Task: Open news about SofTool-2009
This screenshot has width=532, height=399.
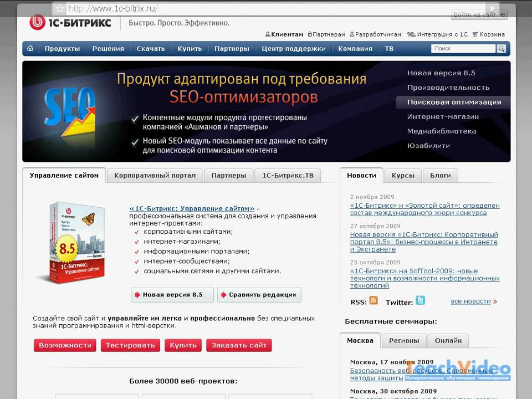Action: [x=425, y=278]
